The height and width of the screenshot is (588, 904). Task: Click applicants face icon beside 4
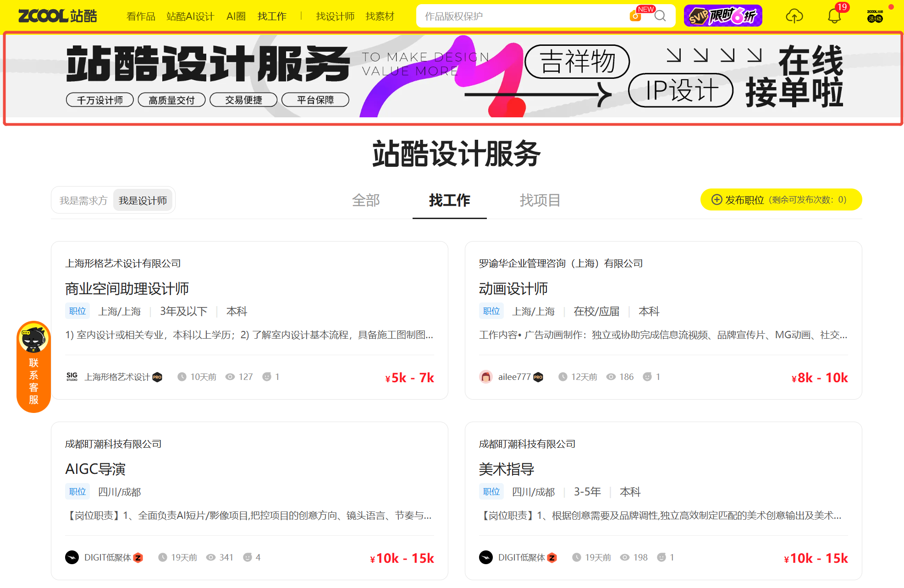[x=248, y=557]
